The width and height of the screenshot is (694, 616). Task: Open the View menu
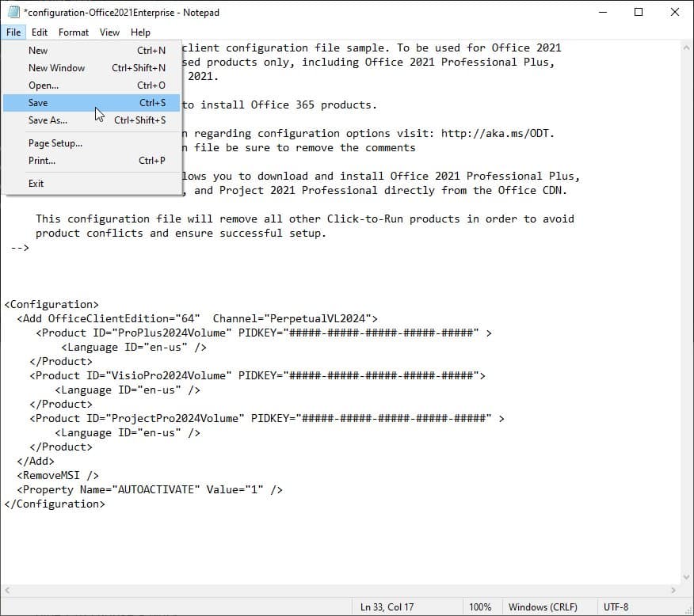[109, 32]
